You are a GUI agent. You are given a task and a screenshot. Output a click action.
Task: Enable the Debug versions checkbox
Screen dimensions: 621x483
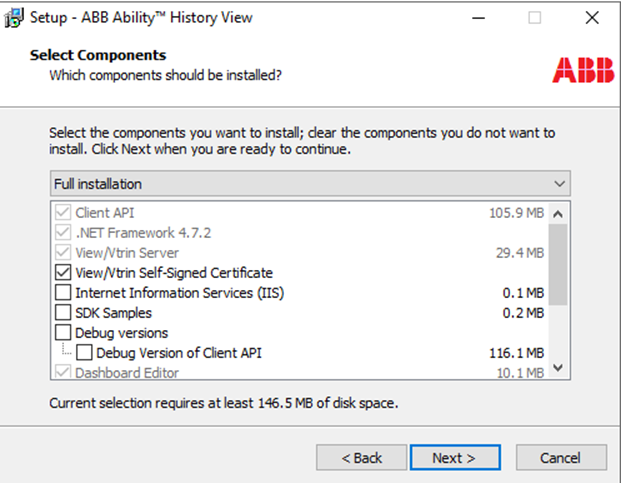pyautogui.click(x=63, y=333)
